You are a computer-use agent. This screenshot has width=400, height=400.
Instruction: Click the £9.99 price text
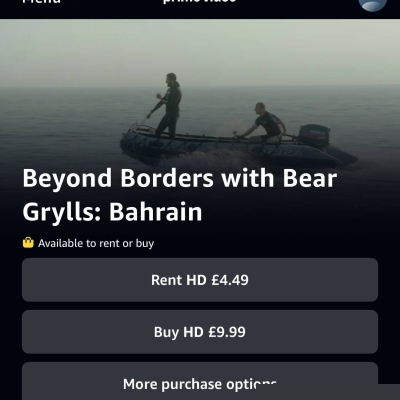(x=227, y=332)
